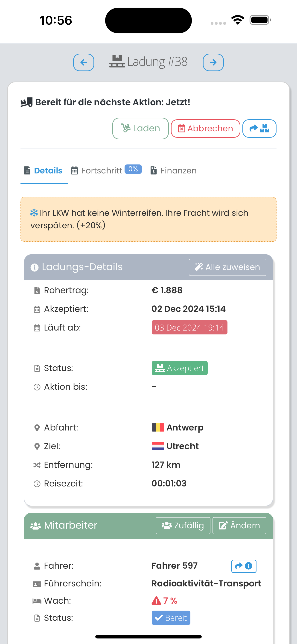Viewport: 297px width, 644px height.
Task: Tap the green Akzeptiert status badge
Action: [x=179, y=368]
